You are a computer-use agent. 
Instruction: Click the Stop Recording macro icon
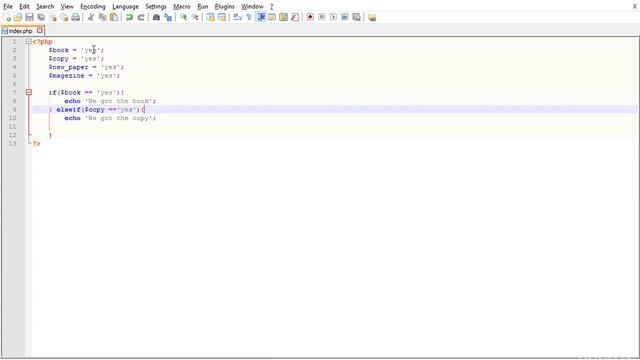[x=322, y=17]
